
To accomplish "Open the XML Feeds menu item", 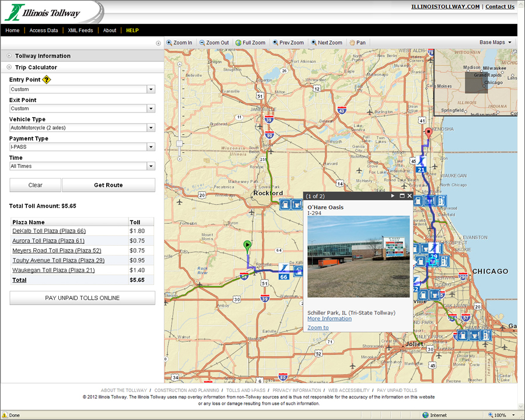I will click(x=80, y=30).
